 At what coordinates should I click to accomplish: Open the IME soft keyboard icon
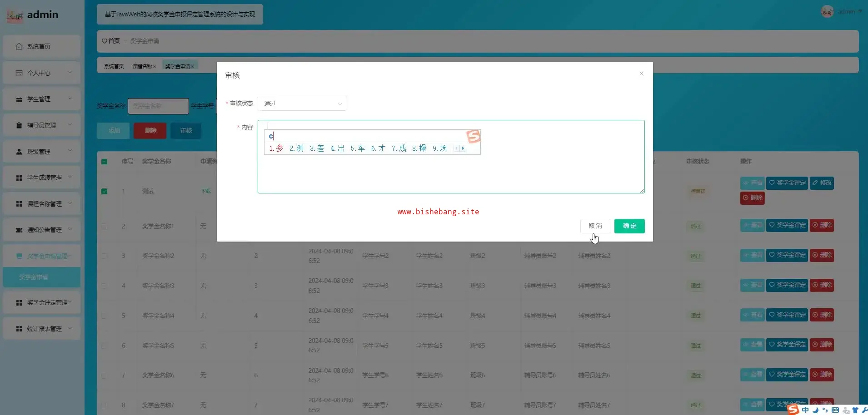coord(835,410)
